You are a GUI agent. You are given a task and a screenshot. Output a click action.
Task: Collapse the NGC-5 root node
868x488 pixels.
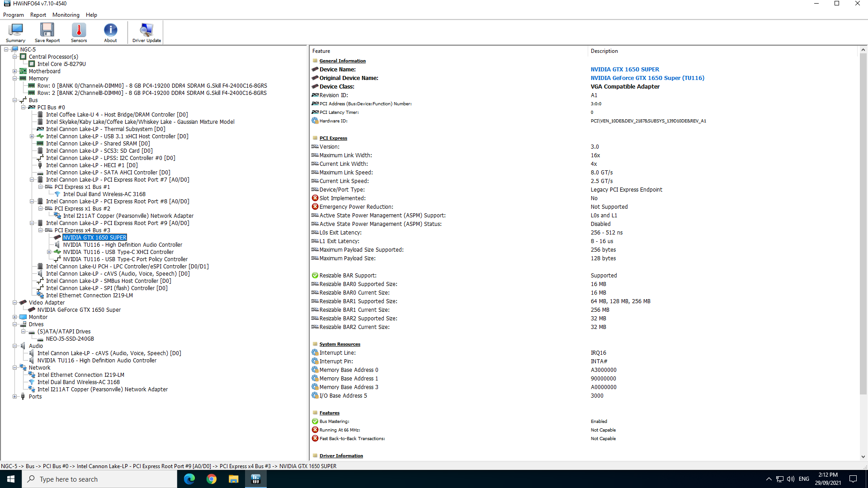click(x=6, y=49)
